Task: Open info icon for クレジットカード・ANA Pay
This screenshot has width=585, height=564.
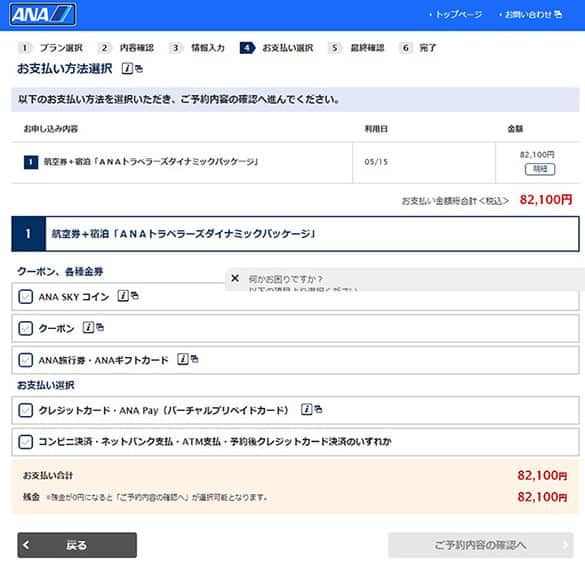Action: (x=307, y=409)
